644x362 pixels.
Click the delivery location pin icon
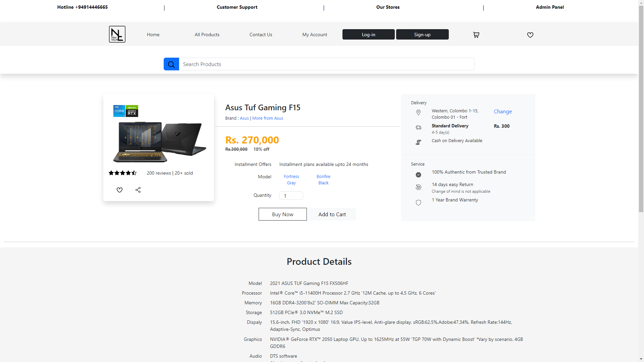(x=418, y=113)
